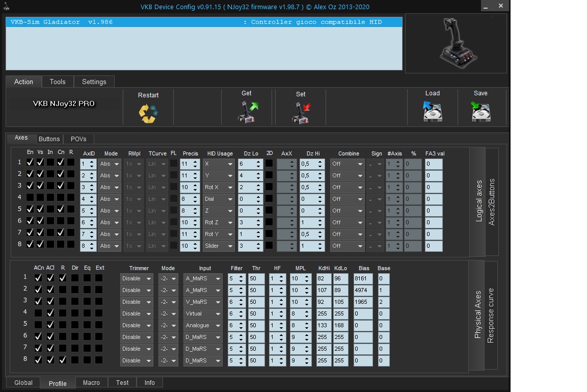The image size is (587, 392).
Task: Open the Response curve vertical tab
Action: (x=491, y=315)
